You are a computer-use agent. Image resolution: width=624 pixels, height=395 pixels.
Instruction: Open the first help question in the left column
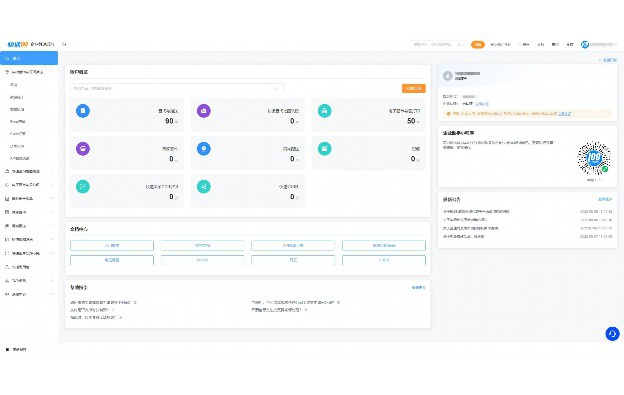point(103,302)
